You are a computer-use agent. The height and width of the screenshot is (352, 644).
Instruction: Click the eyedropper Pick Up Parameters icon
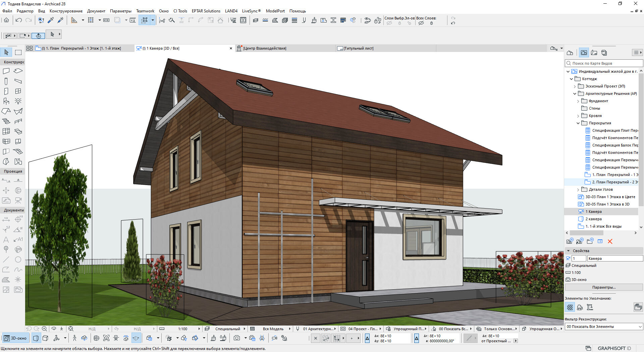tap(51, 20)
